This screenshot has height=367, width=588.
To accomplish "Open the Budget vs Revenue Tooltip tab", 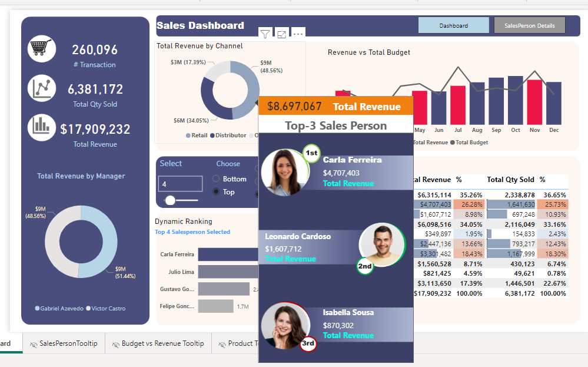I will pos(158,343).
